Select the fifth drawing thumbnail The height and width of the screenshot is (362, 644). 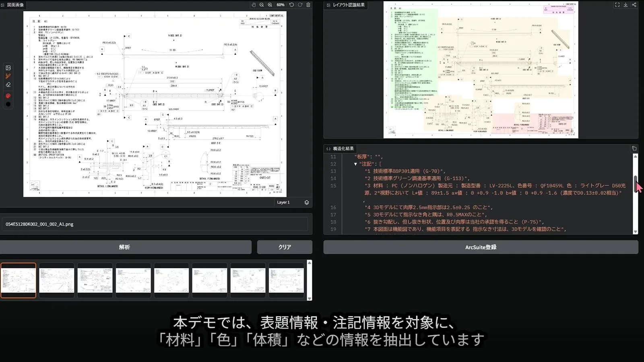pyautogui.click(x=171, y=280)
